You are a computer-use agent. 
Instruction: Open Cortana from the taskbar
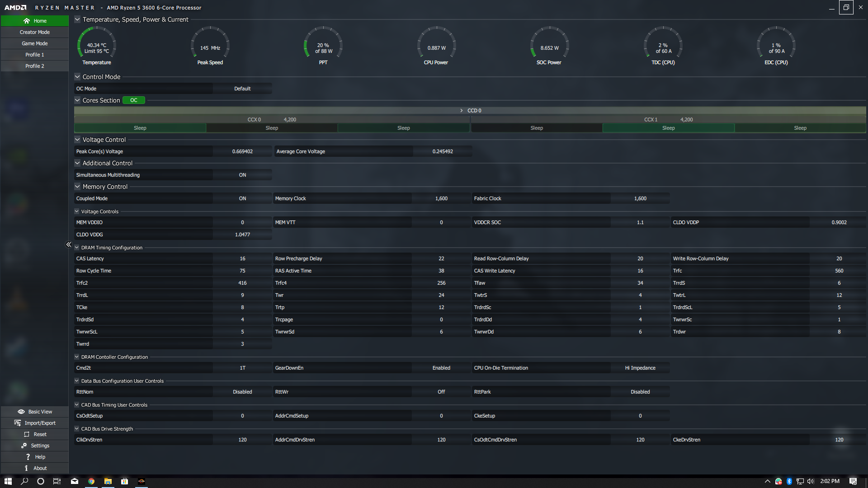[41, 481]
